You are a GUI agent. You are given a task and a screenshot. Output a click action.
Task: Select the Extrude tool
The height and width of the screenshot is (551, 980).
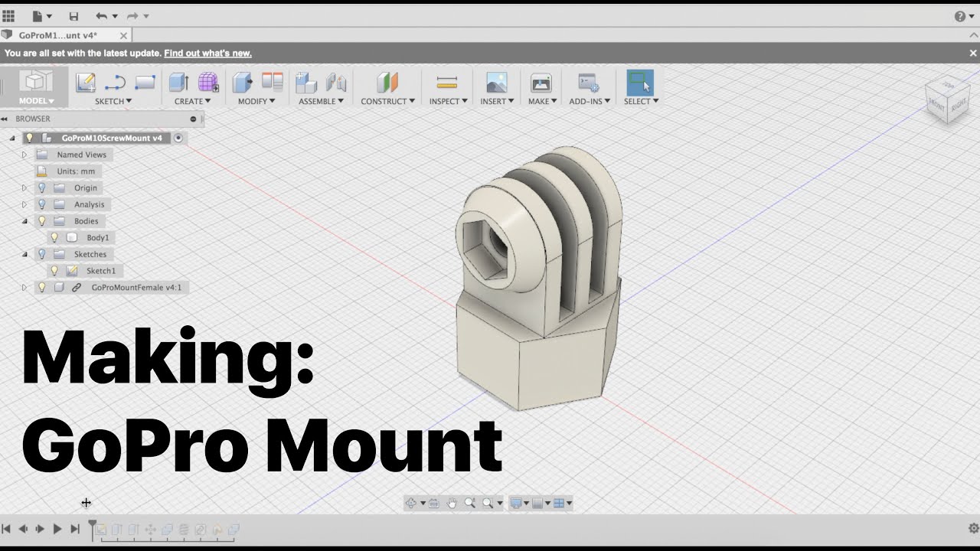click(178, 82)
